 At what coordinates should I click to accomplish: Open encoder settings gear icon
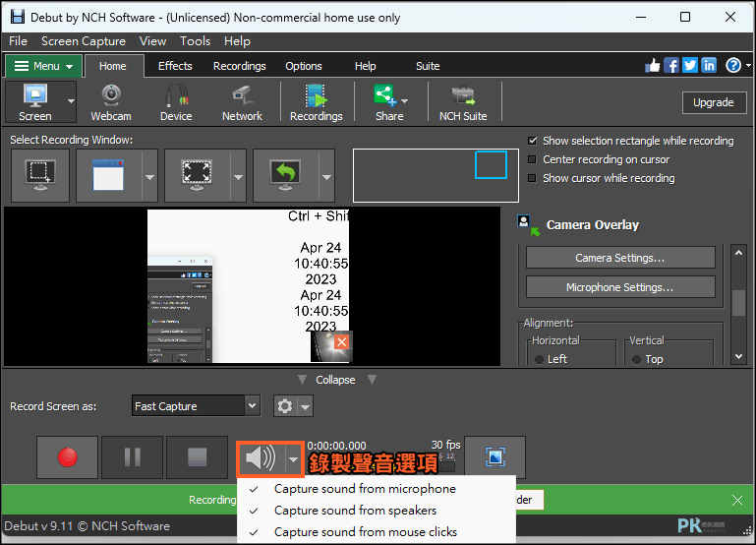point(285,406)
